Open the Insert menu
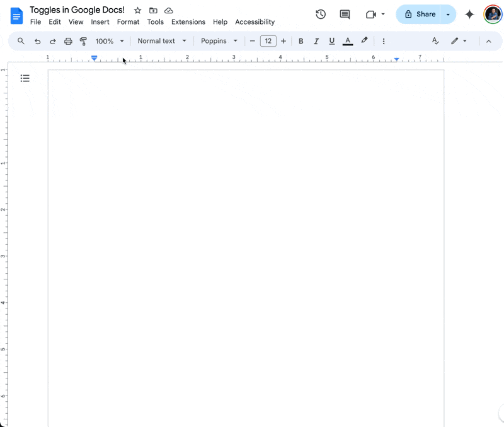 100,22
